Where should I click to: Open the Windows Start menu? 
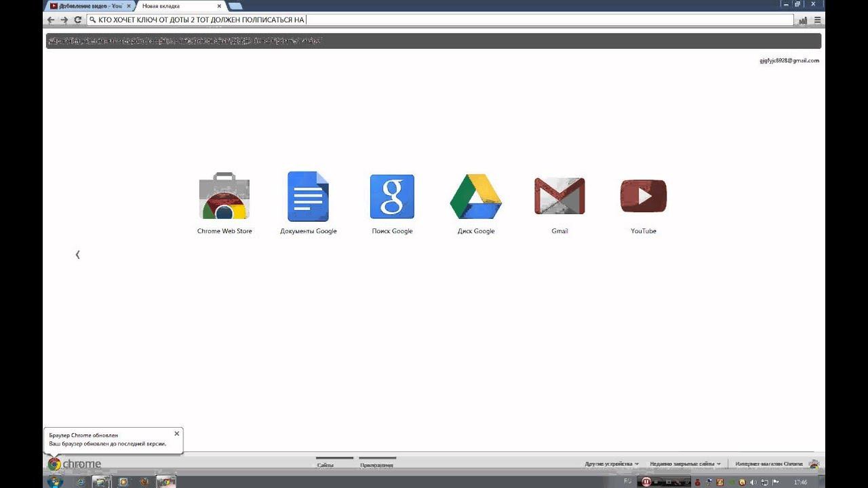(54, 482)
